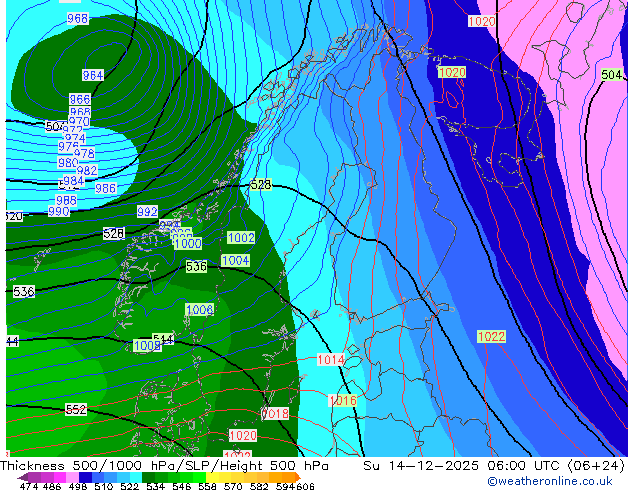Click the 546 legend value
Image resolution: width=634 pixels, height=490 pixels.
182,486
